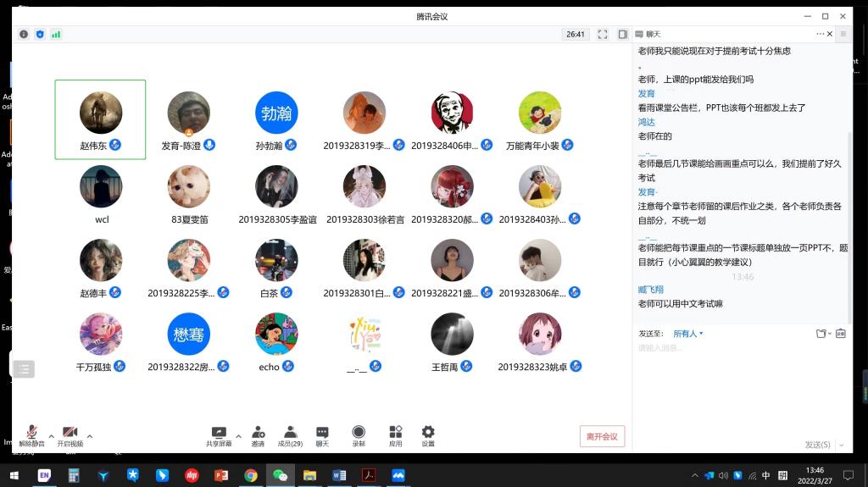This screenshot has width=868, height=487.
Task: Open meeting 设置 settings gear
Action: tap(428, 434)
